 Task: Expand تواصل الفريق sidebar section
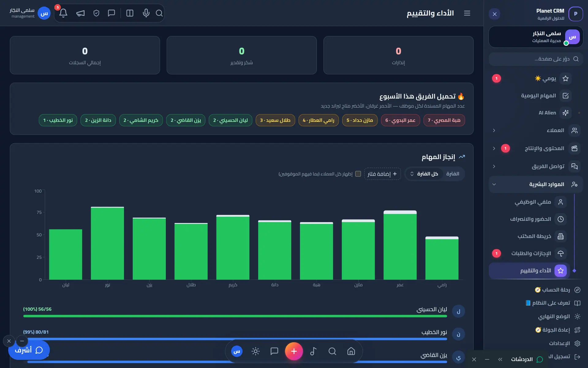pyautogui.click(x=536, y=166)
